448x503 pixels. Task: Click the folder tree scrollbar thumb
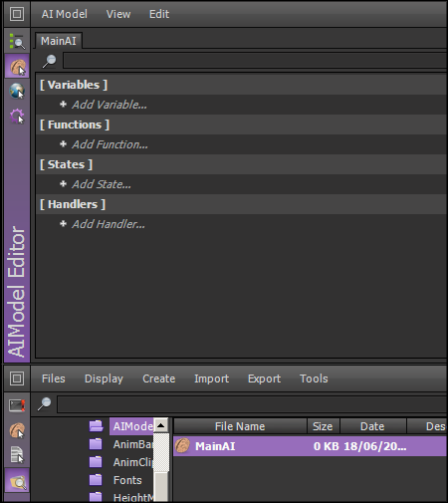point(161,487)
